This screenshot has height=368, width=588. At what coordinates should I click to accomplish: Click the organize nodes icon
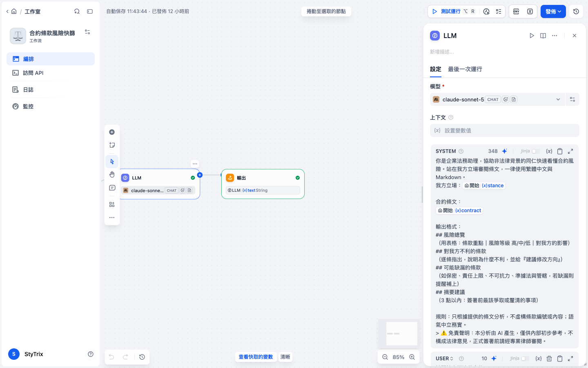click(112, 204)
